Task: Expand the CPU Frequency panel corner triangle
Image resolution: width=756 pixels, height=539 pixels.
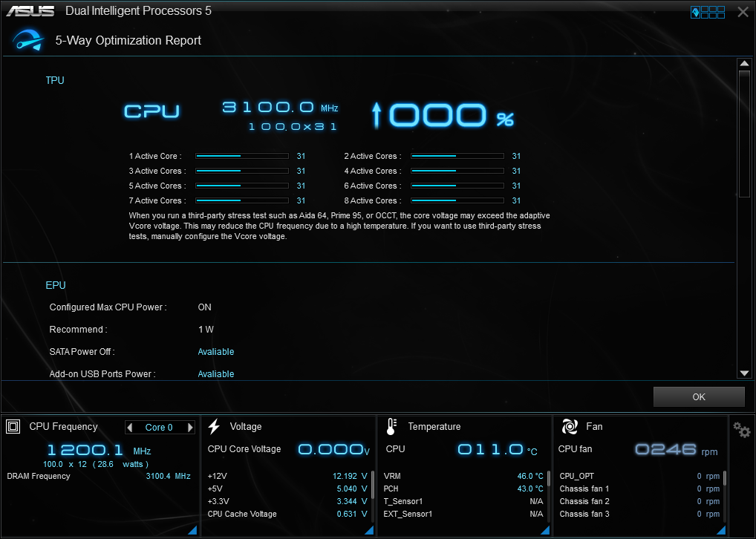Action: 192,530
